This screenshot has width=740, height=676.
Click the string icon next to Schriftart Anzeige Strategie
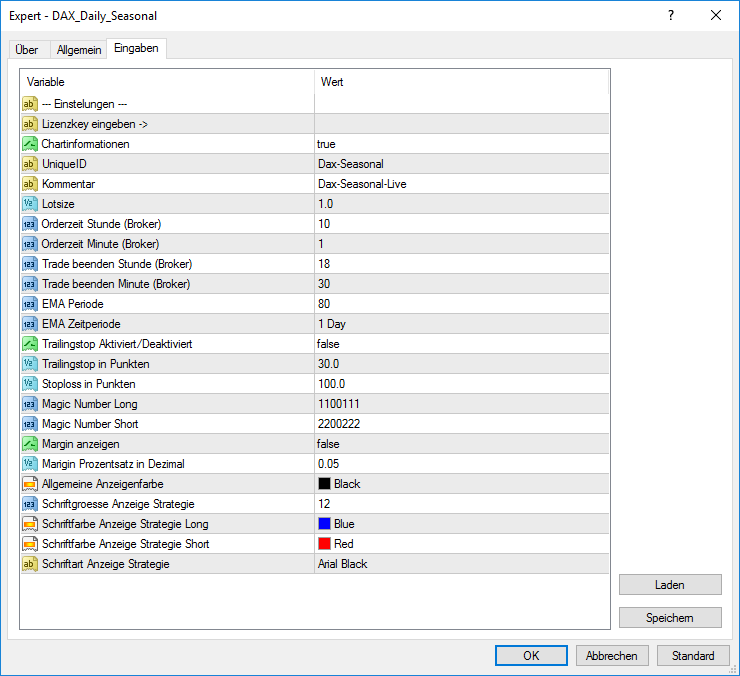[30, 564]
